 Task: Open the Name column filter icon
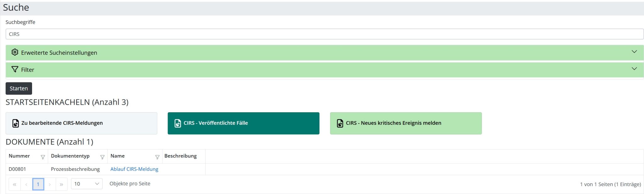coord(157,157)
